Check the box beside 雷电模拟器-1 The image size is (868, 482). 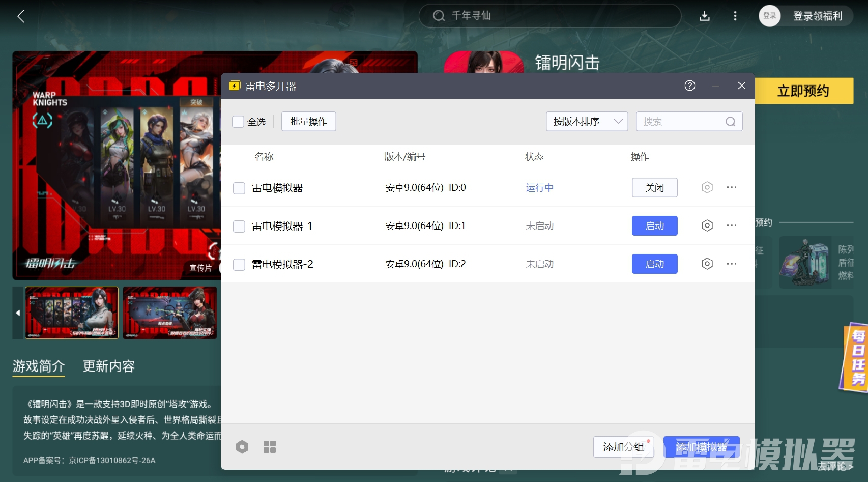click(x=239, y=226)
